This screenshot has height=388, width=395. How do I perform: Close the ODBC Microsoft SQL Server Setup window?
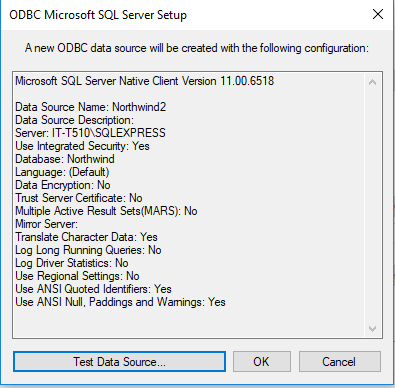[378, 14]
